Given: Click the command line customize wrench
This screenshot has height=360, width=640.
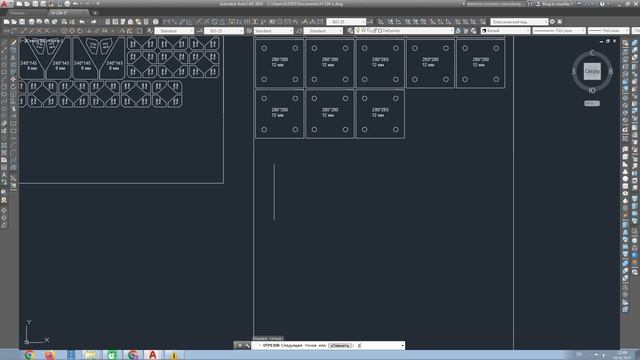Looking at the screenshot, I should 247,345.
